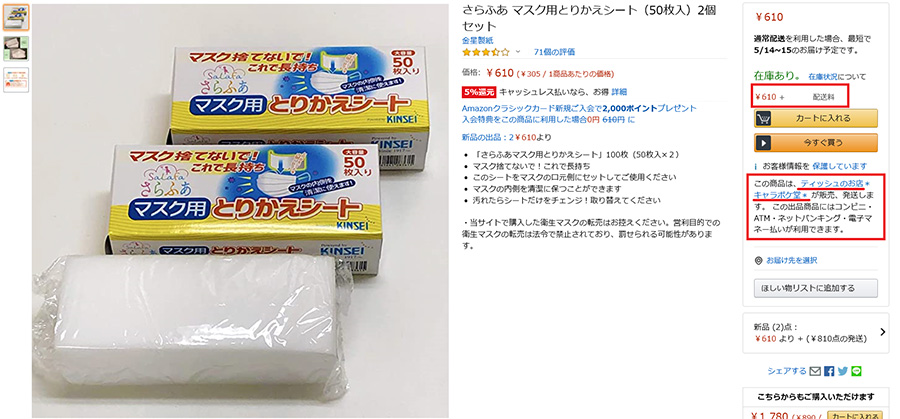Click the location pin お届け先を選択
The image size is (900, 419).
759,261
